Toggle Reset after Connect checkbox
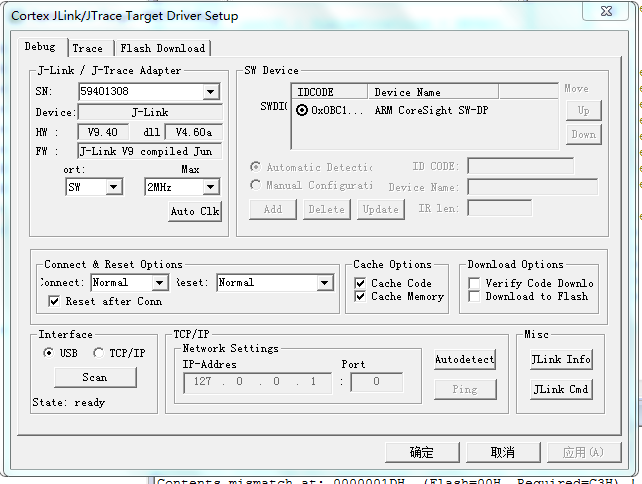 point(54,301)
